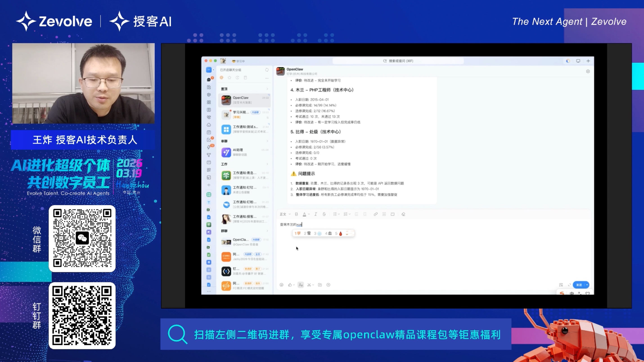Filter chats by @ mentions icon

221,78
